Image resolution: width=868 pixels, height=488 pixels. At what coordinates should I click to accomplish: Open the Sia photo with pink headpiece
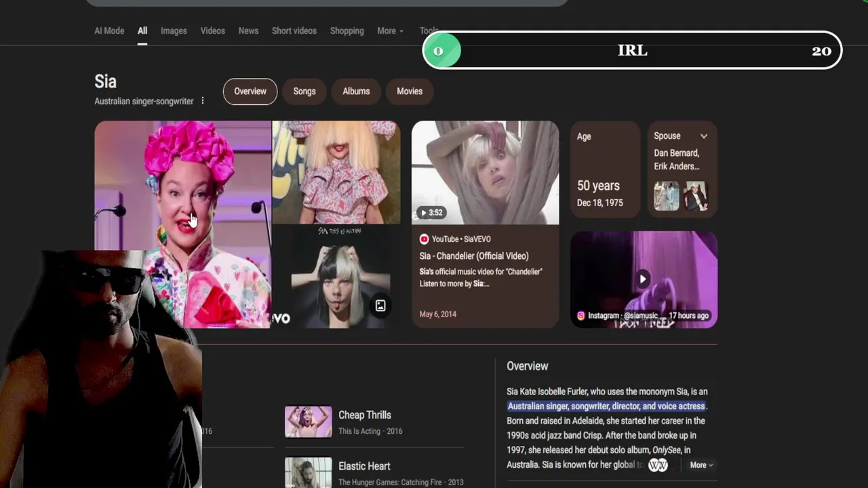click(x=183, y=224)
